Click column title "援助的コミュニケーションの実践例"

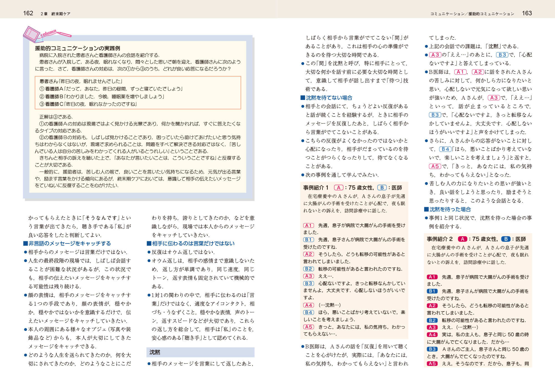tap(77, 48)
